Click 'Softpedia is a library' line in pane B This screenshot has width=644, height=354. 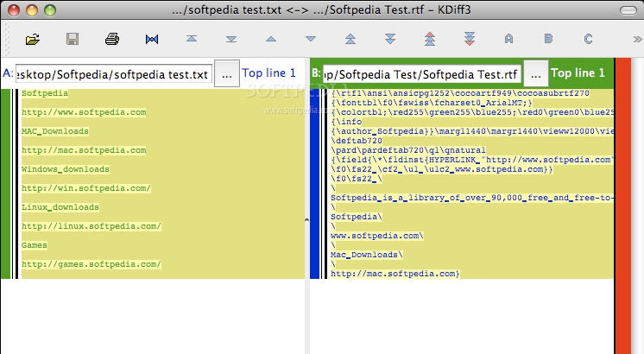(472, 198)
